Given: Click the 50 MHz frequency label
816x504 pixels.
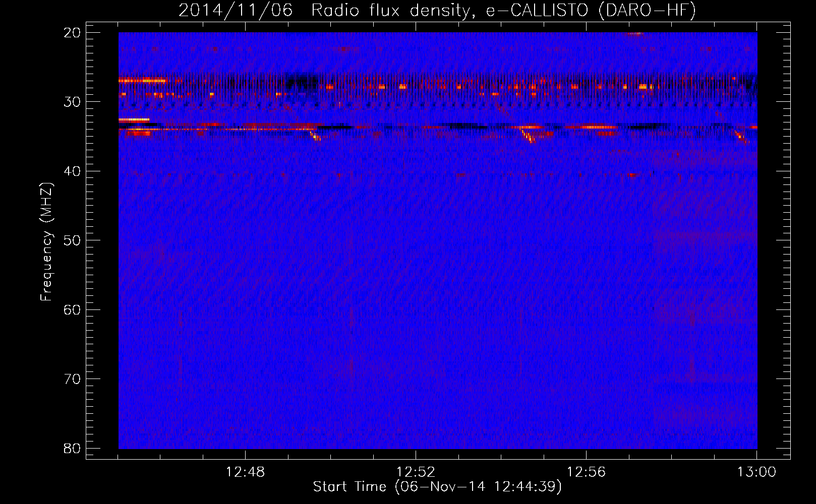Looking at the screenshot, I should click(x=72, y=240).
